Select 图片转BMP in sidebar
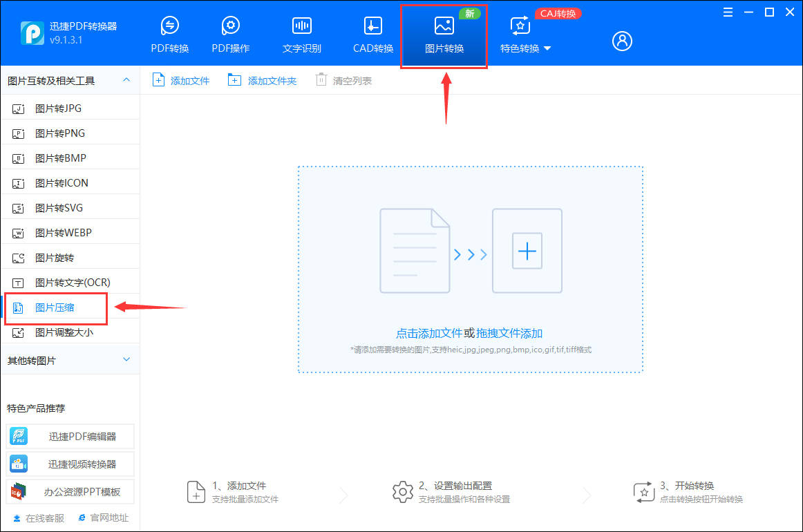The width and height of the screenshot is (803, 532). click(x=70, y=158)
